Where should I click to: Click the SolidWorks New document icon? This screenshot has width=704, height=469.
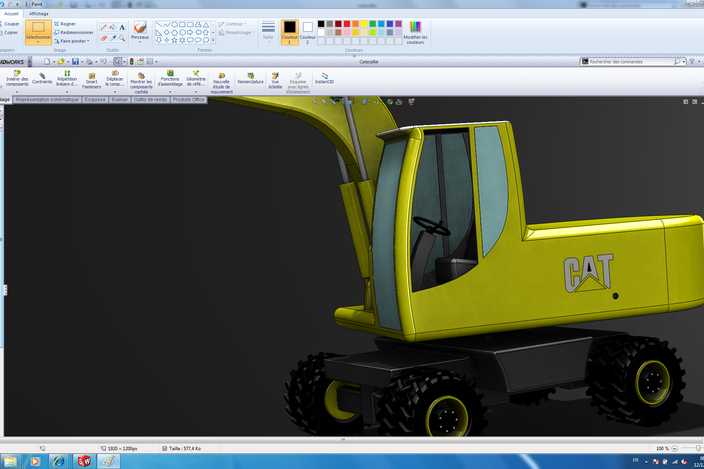(x=47, y=61)
